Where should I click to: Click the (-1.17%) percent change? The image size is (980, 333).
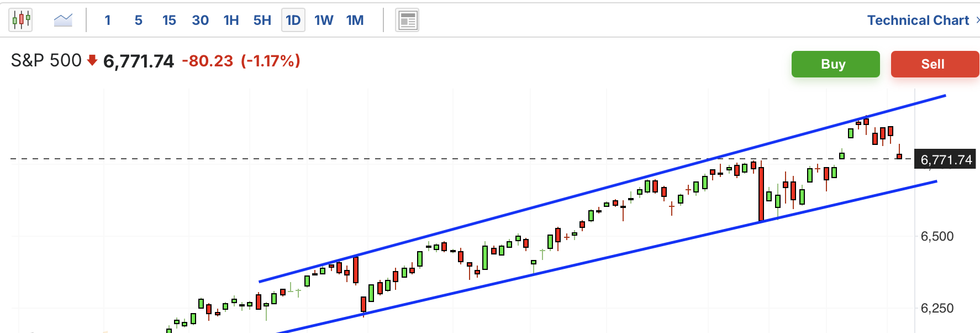click(x=271, y=61)
